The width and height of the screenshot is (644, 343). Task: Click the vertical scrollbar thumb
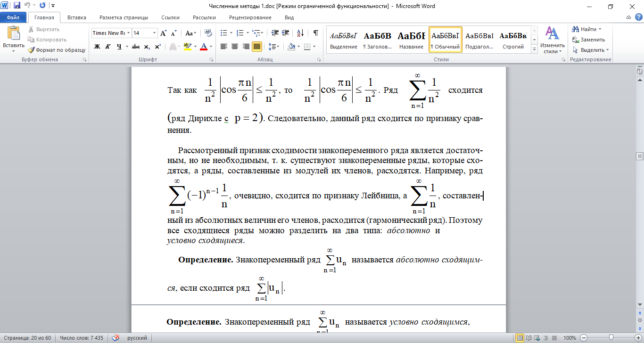(640, 156)
